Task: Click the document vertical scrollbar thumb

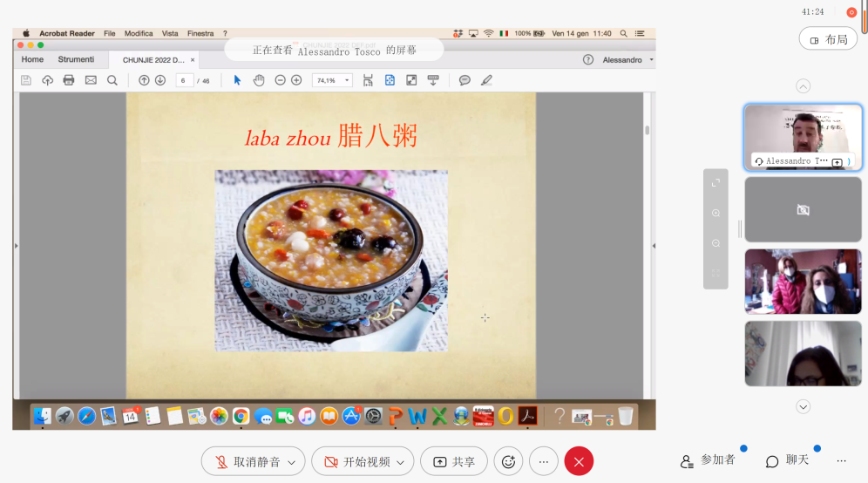Action: (x=648, y=130)
